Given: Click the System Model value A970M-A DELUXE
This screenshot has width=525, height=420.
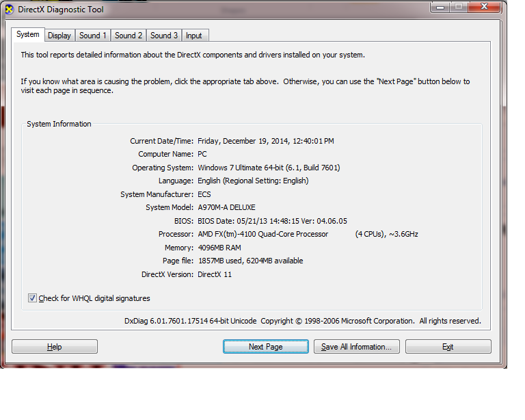Looking at the screenshot, I should 226,207.
